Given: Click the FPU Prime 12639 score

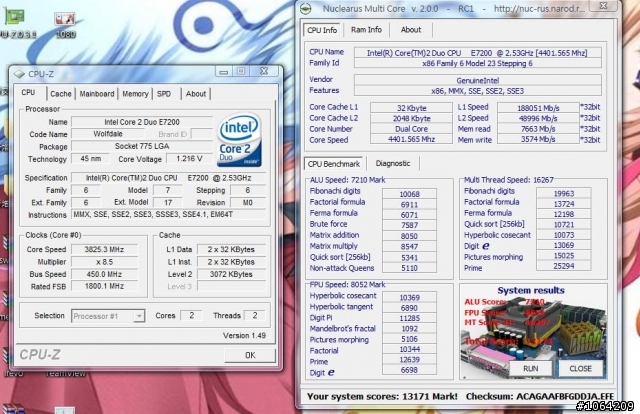Looking at the screenshot, I should coord(409,360).
